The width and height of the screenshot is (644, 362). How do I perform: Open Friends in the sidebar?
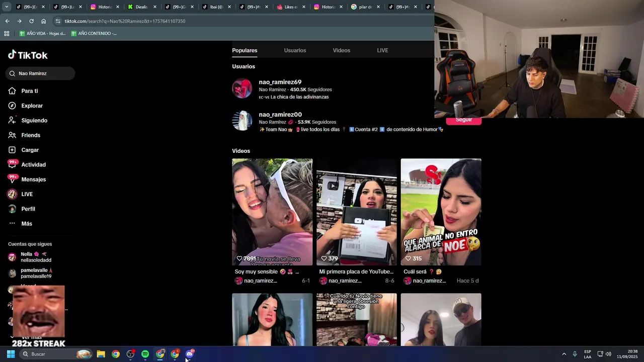24,135
